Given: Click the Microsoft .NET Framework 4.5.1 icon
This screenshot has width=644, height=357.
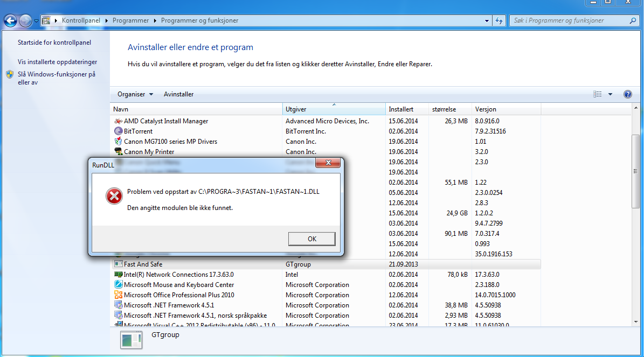Looking at the screenshot, I should click(x=118, y=305).
